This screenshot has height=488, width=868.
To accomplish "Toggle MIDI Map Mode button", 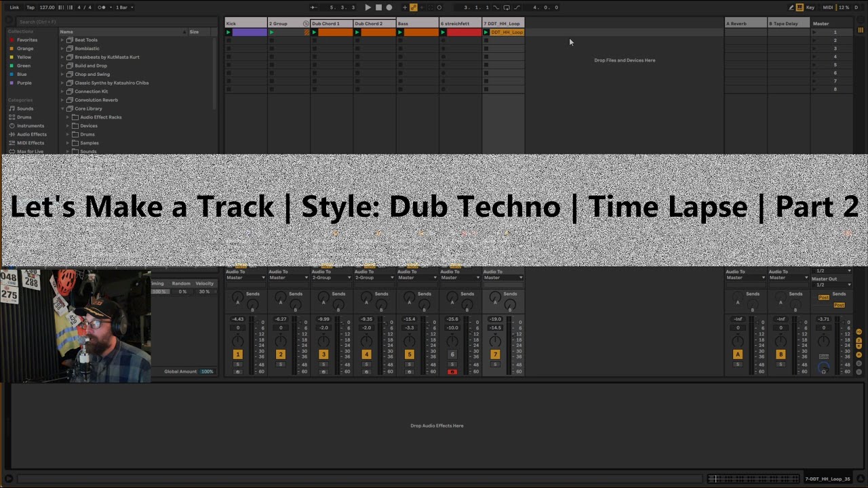I will (827, 7).
